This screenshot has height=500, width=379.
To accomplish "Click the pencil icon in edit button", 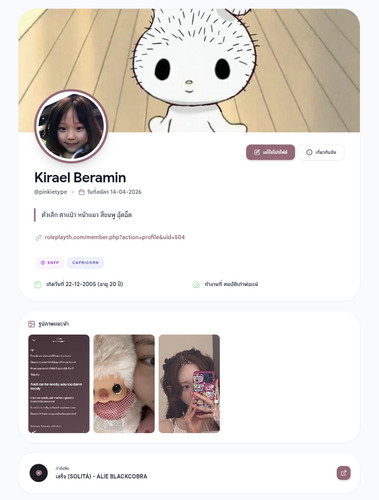I will (257, 152).
